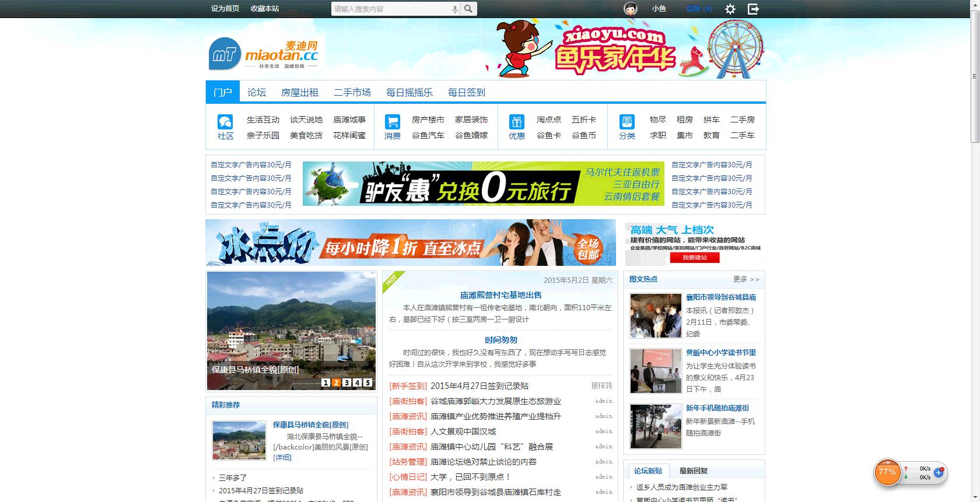Click the [详细] link in 精彩推荐
Screen dimensions: 980x502
click(x=282, y=458)
